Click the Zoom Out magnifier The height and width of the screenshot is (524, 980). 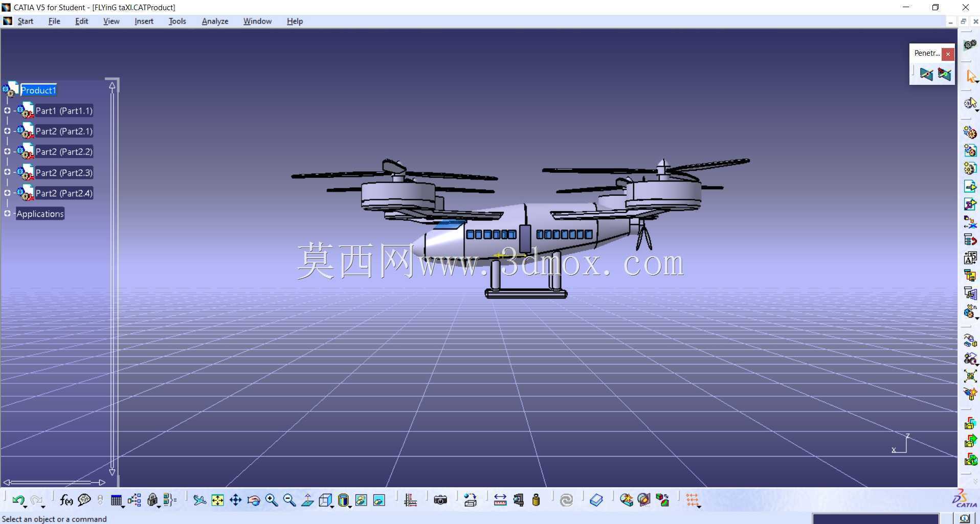click(x=289, y=500)
